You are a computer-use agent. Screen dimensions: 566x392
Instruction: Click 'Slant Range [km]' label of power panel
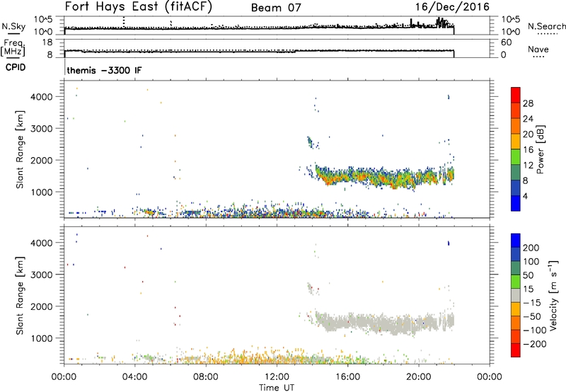point(20,149)
